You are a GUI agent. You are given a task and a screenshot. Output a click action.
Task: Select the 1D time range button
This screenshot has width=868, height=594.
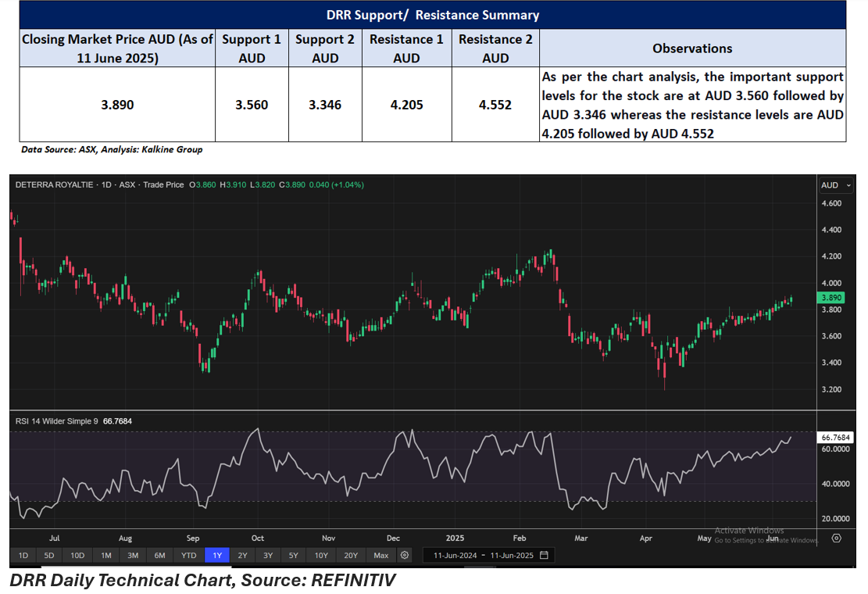pos(23,555)
